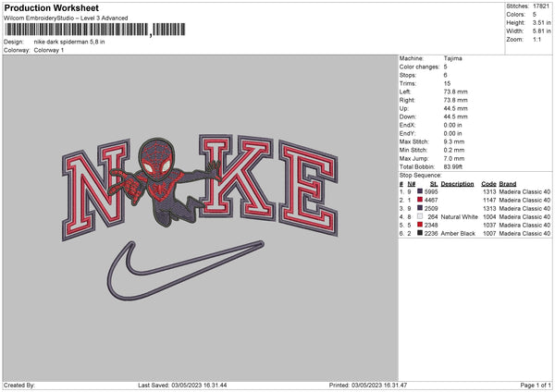Click "Madeira Classic 40" in the Natural White row
555x392 pixels.
click(x=524, y=216)
